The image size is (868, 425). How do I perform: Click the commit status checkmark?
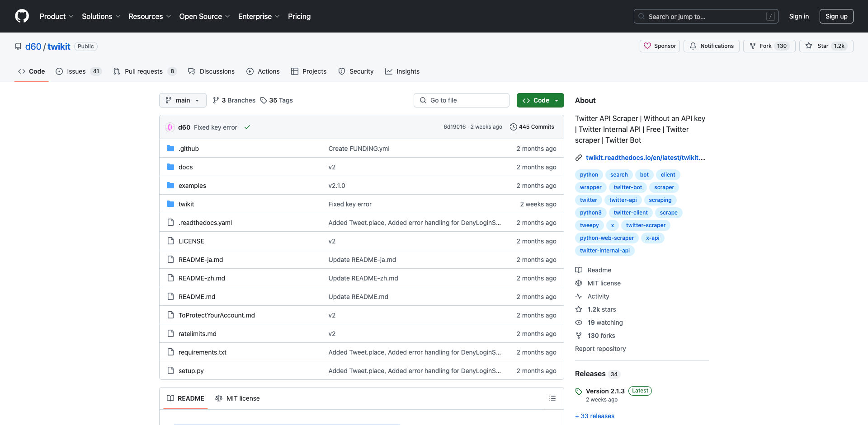pyautogui.click(x=247, y=127)
